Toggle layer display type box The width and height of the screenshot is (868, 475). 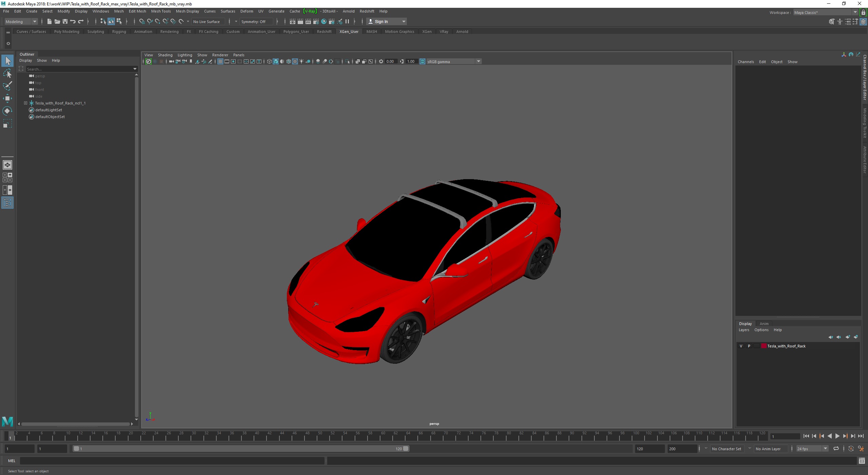pos(756,346)
